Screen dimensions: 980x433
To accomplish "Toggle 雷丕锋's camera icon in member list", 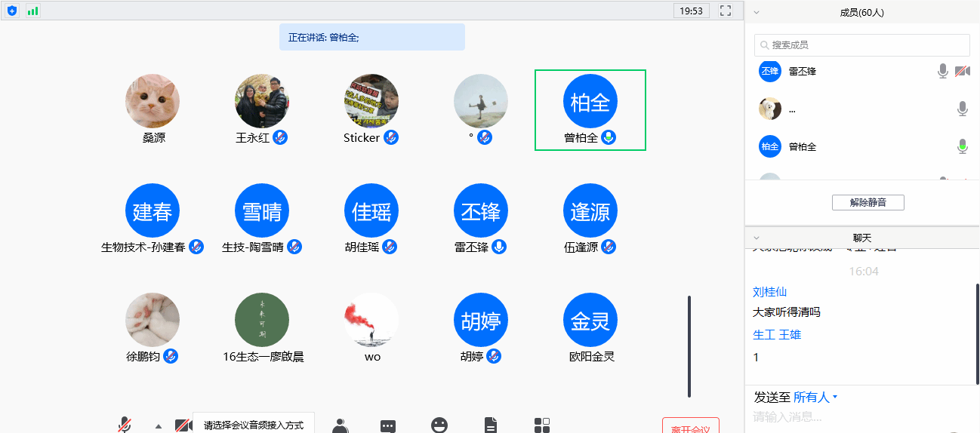I will click(962, 71).
